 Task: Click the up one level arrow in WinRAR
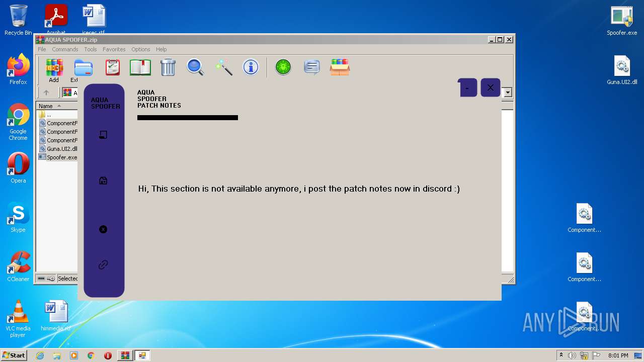pos(46,93)
